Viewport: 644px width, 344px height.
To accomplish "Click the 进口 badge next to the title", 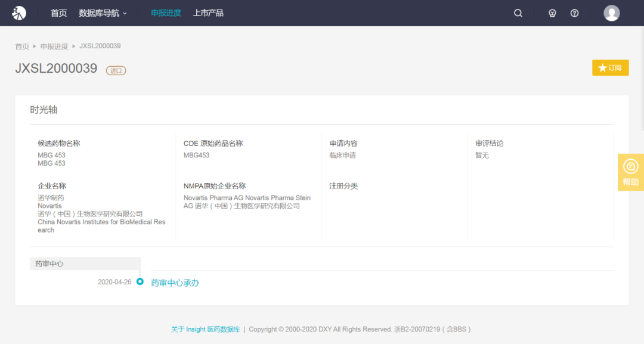I will 116,70.
